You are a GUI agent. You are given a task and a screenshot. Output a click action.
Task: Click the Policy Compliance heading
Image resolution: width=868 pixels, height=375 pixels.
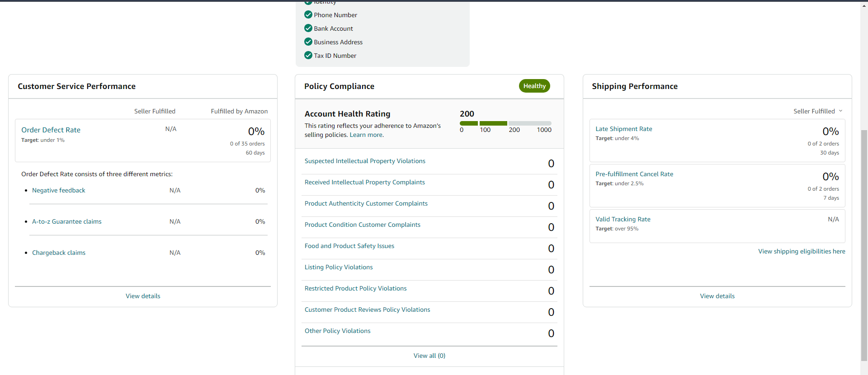click(339, 86)
